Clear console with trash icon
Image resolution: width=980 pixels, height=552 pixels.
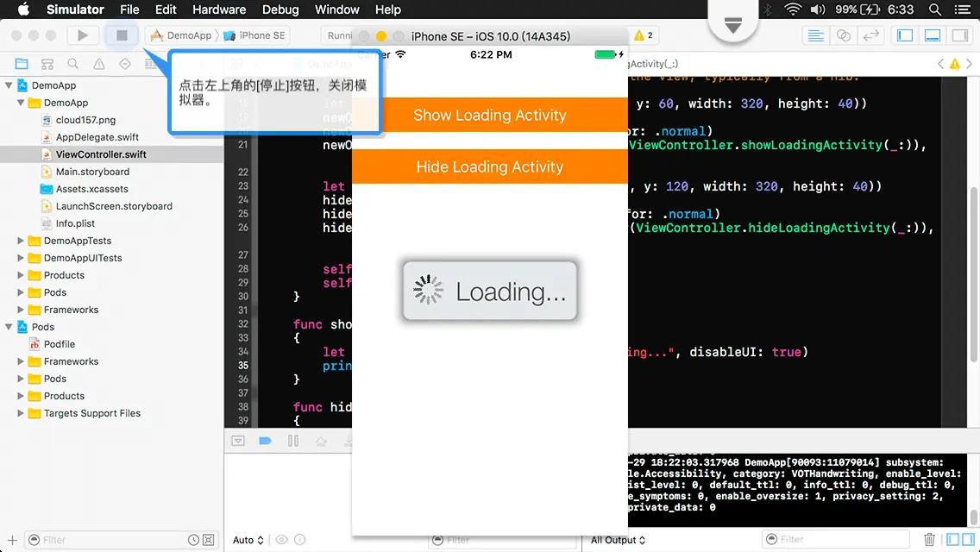929,539
